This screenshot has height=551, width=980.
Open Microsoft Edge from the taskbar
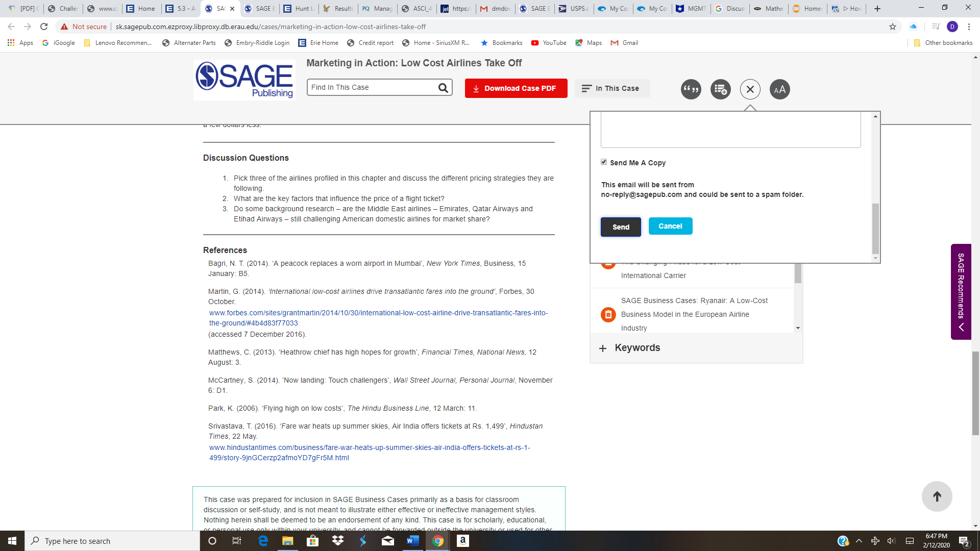coord(263,541)
